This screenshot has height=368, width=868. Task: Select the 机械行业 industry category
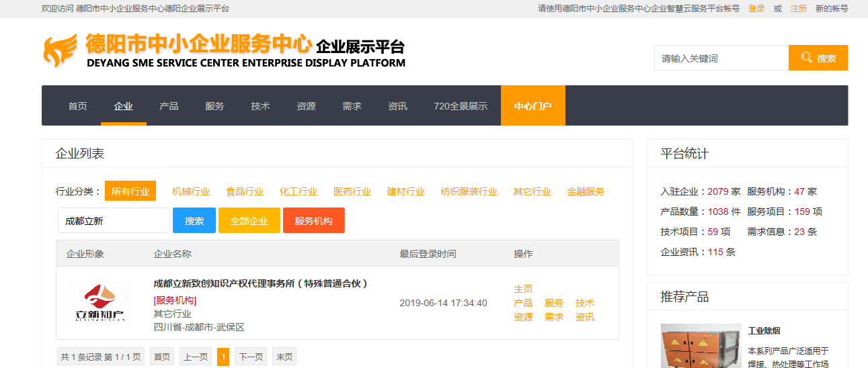(x=191, y=191)
